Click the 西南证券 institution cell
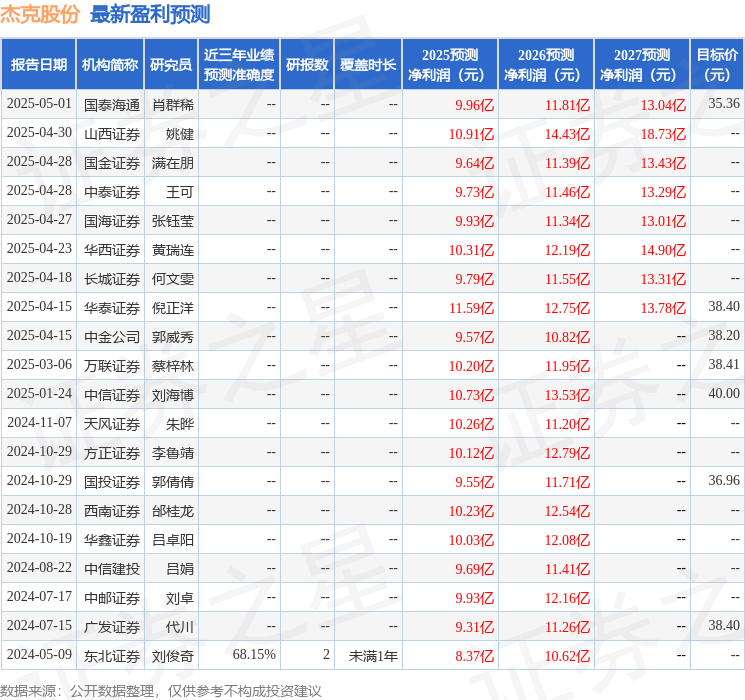745x700 pixels. coord(112,511)
